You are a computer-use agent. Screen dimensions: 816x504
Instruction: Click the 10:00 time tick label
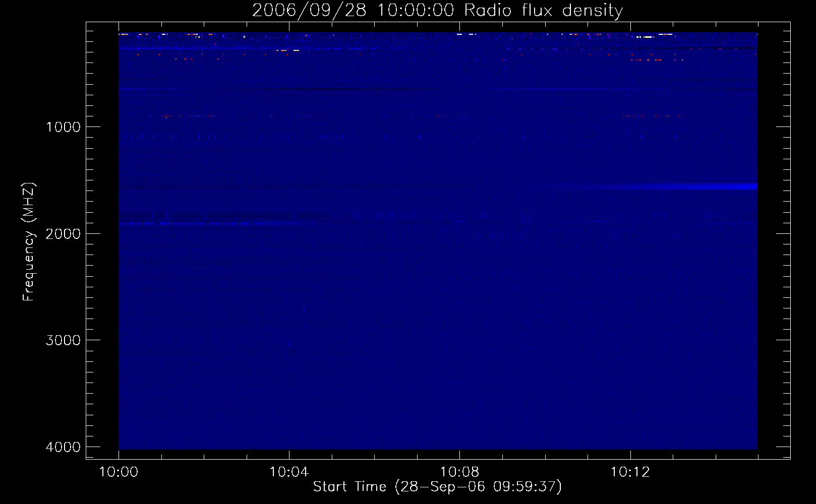119,472
